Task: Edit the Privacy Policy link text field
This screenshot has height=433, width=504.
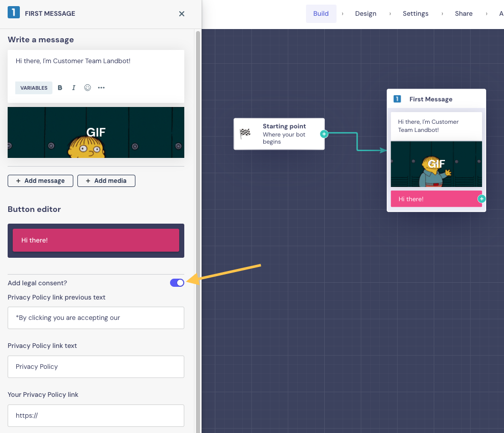Action: point(96,367)
